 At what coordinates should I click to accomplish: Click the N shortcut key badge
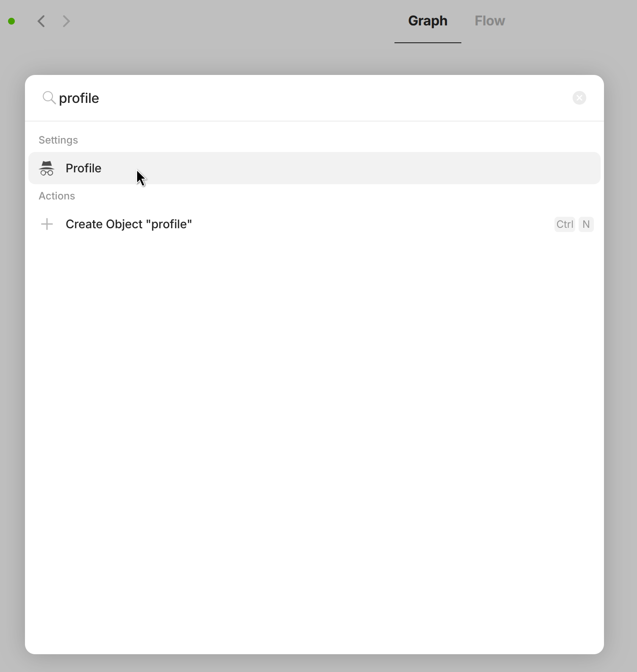tap(586, 224)
